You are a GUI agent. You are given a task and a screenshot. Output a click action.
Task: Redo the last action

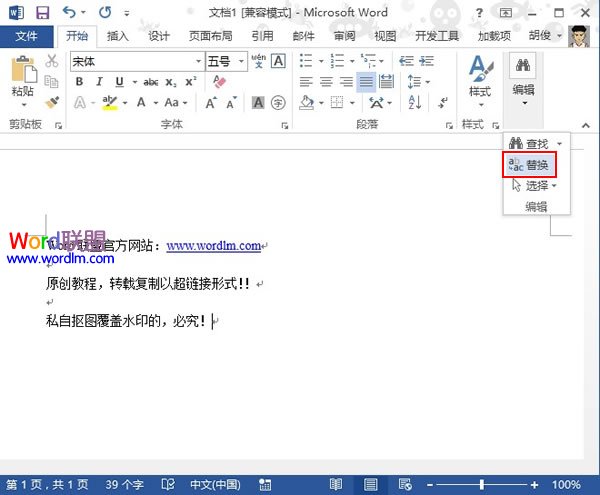click(x=105, y=13)
